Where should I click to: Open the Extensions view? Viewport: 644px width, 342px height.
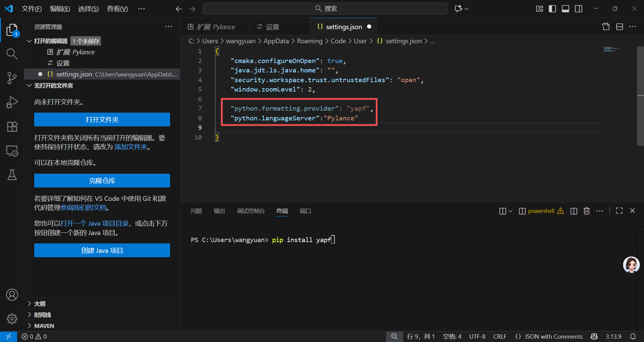click(x=12, y=126)
